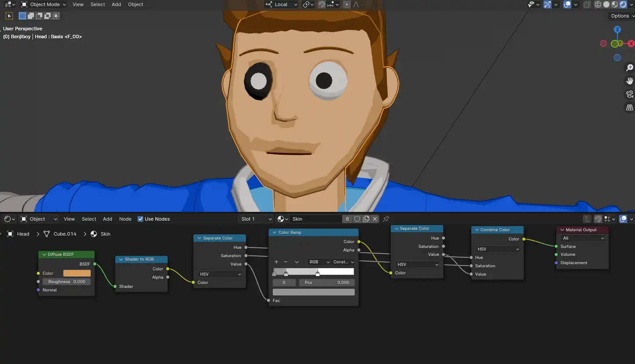Enable Wireframe viewport shading

point(598,4)
